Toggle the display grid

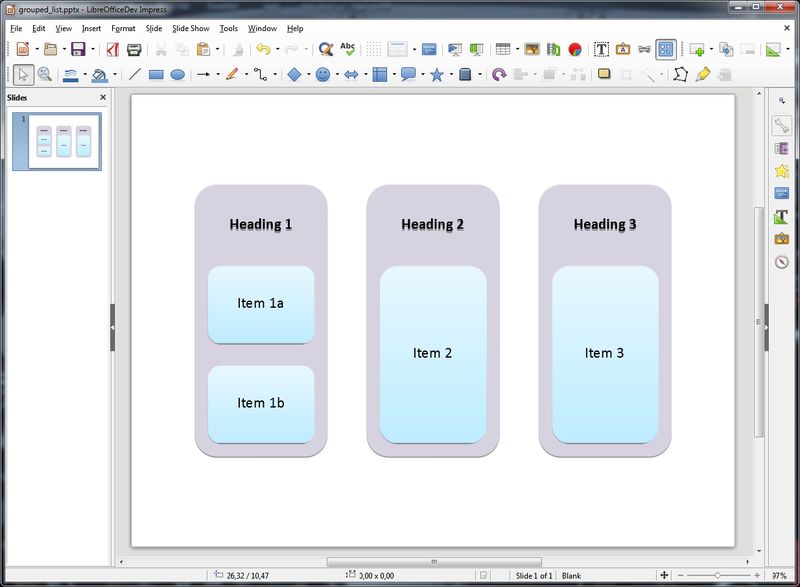point(373,49)
